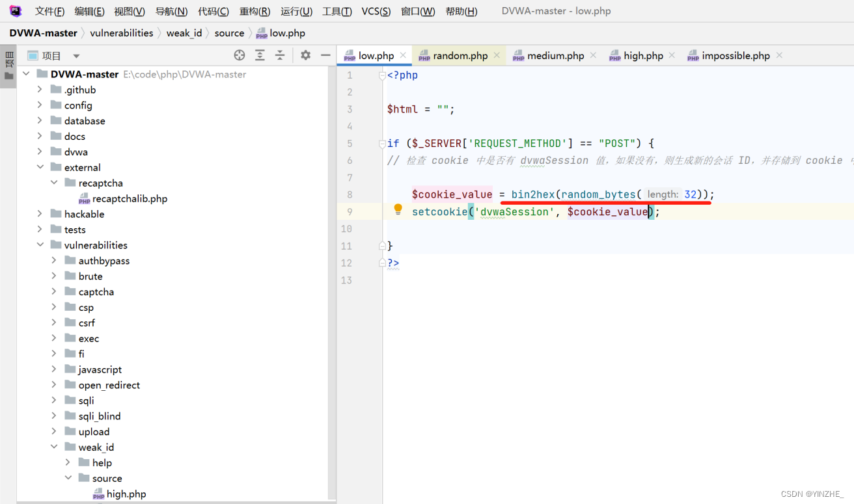Collapse the weak_id folder
Screen dimensions: 854x504
tap(54, 447)
